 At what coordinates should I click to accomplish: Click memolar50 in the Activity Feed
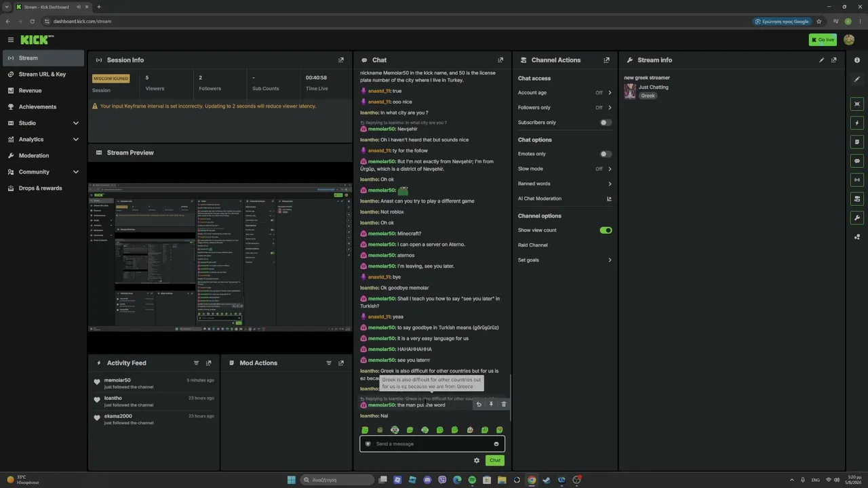[117, 380]
